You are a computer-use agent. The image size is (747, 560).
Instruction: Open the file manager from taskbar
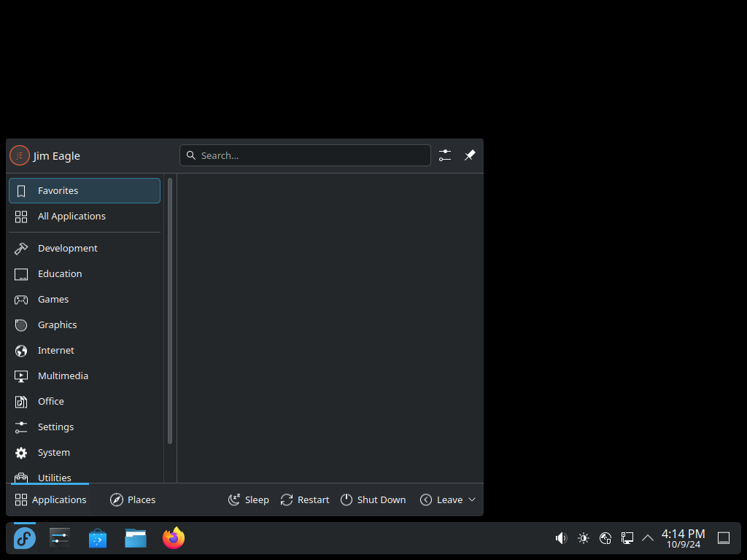point(136,539)
